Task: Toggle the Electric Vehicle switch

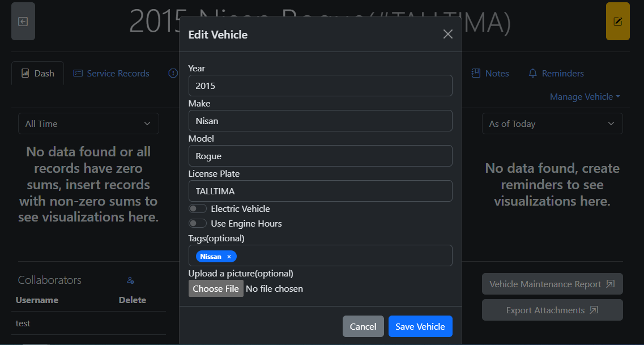Action: click(198, 209)
